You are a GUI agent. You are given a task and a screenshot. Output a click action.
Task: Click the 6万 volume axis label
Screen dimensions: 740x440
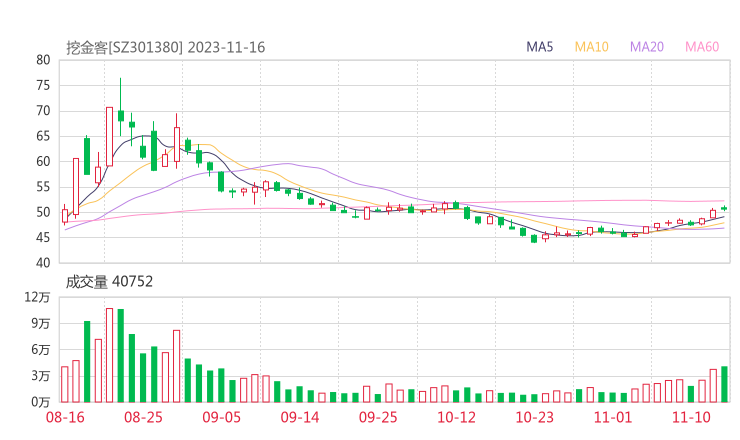click(41, 350)
